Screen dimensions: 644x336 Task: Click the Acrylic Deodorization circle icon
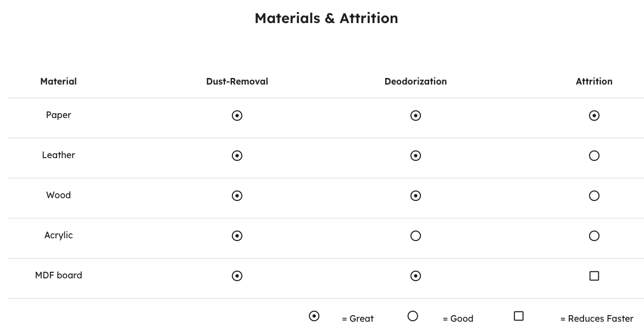point(415,236)
